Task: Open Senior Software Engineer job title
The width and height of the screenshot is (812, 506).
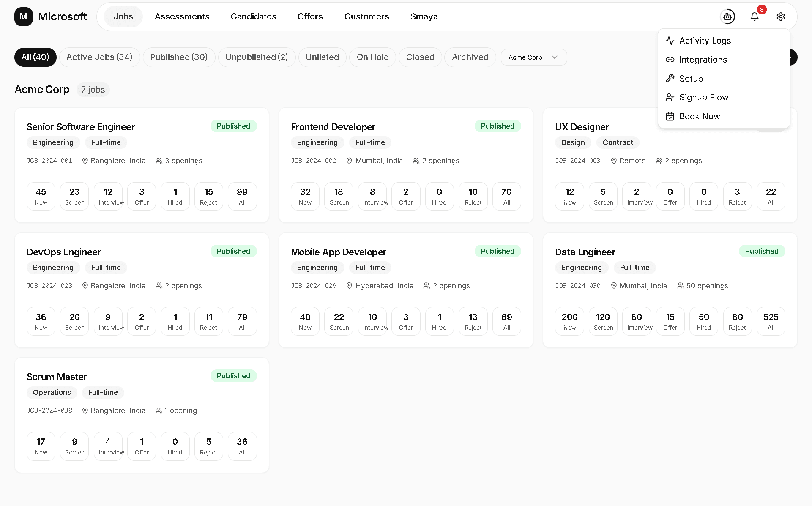Action: (x=81, y=127)
